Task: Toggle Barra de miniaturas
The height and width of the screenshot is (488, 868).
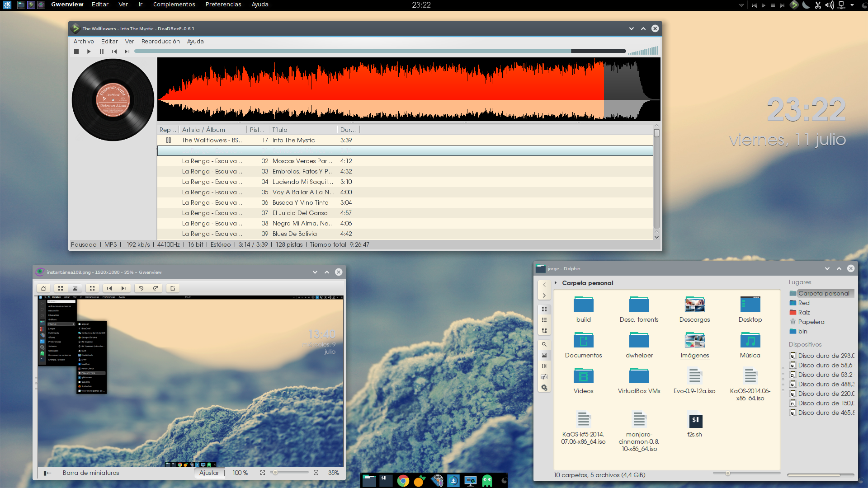Action: 91,473
